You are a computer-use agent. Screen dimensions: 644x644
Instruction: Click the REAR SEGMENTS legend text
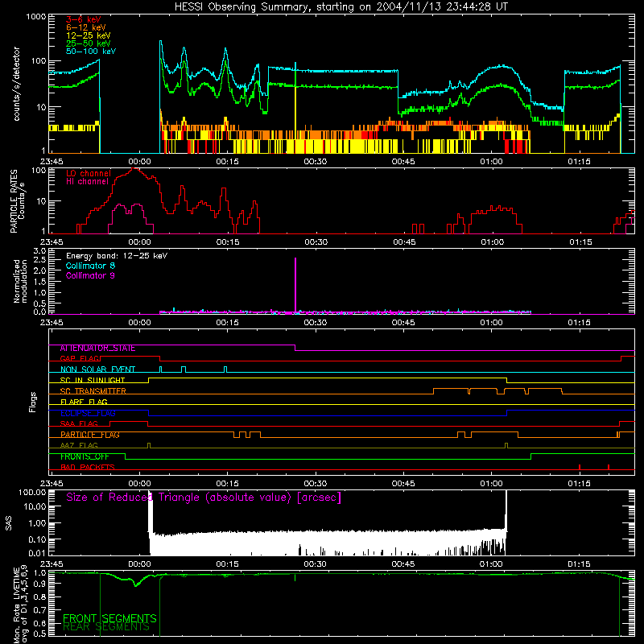pyautogui.click(x=106, y=627)
